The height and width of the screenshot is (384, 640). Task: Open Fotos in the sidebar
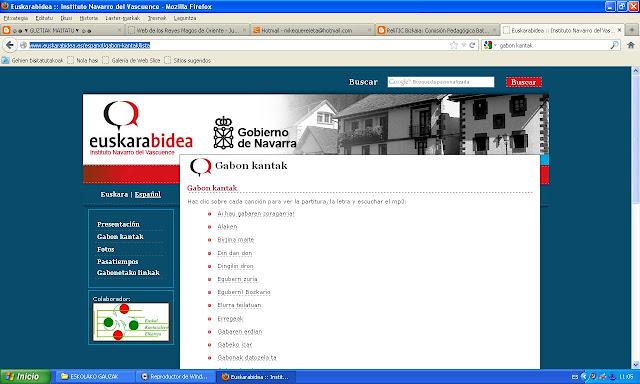click(x=105, y=249)
